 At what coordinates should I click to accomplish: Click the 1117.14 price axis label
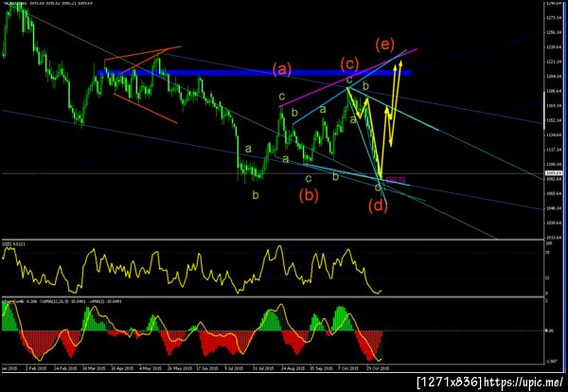point(554,150)
